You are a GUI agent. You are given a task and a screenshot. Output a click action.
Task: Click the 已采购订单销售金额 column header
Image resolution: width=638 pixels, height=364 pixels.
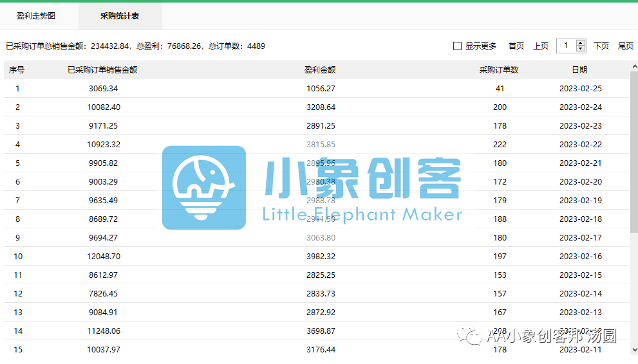click(x=102, y=70)
